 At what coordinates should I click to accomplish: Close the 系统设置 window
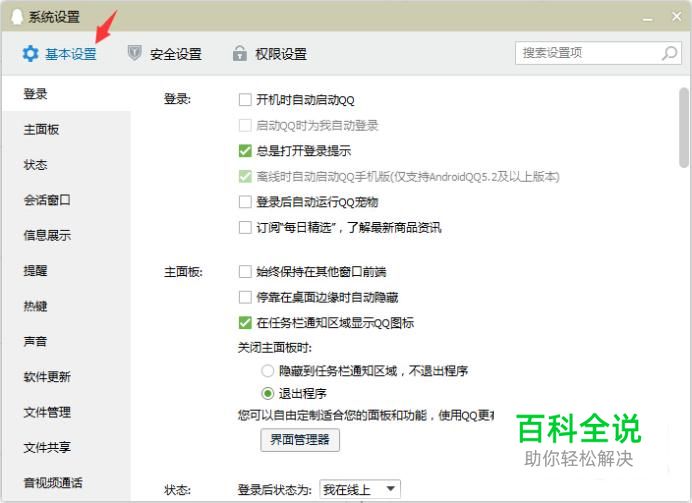(x=676, y=17)
